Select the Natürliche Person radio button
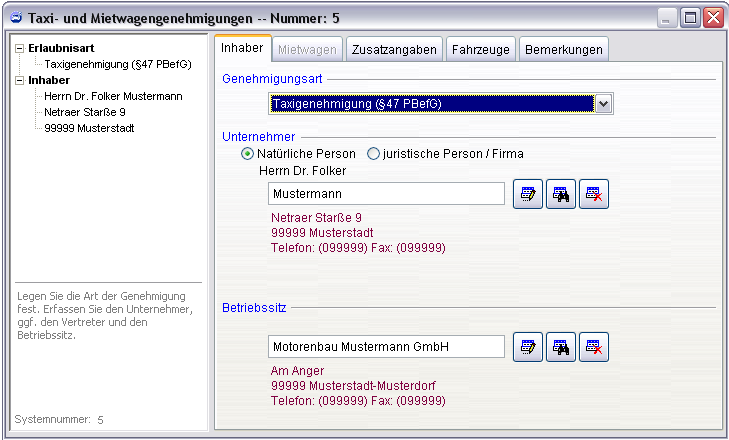The height and width of the screenshot is (440, 729). (248, 154)
